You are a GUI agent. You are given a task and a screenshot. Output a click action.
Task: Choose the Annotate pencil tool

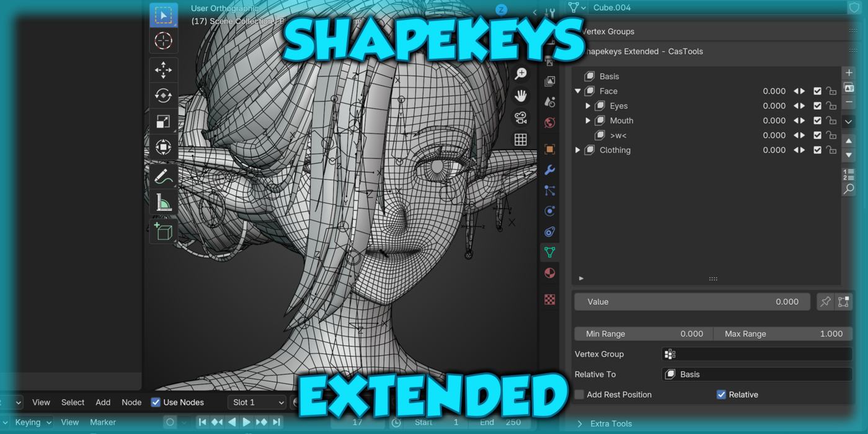[x=163, y=177]
